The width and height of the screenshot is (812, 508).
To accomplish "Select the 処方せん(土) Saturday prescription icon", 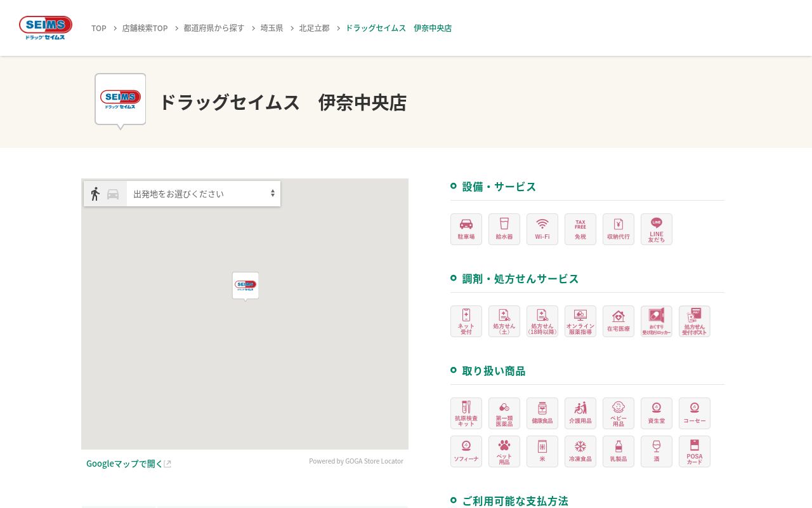I will coord(504,321).
